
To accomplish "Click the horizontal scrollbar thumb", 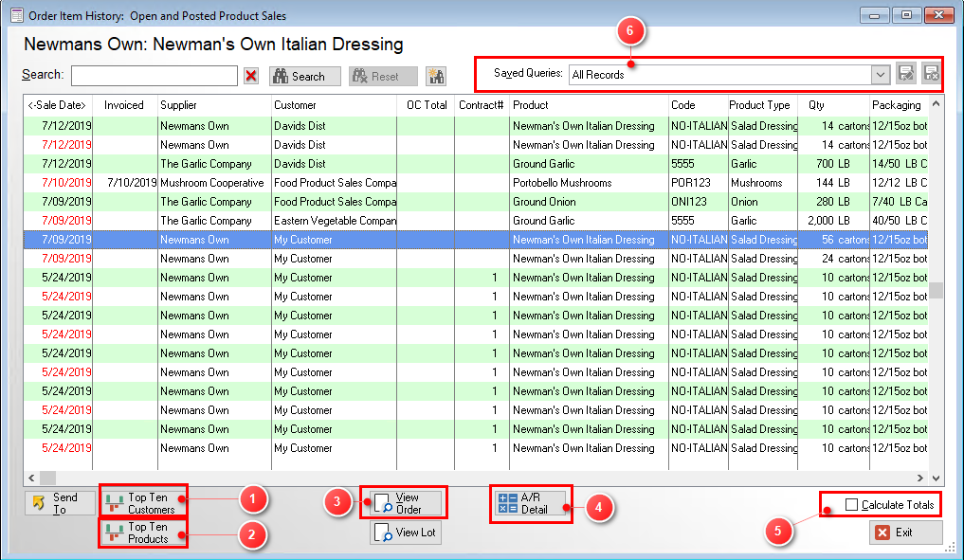I will point(48,478).
